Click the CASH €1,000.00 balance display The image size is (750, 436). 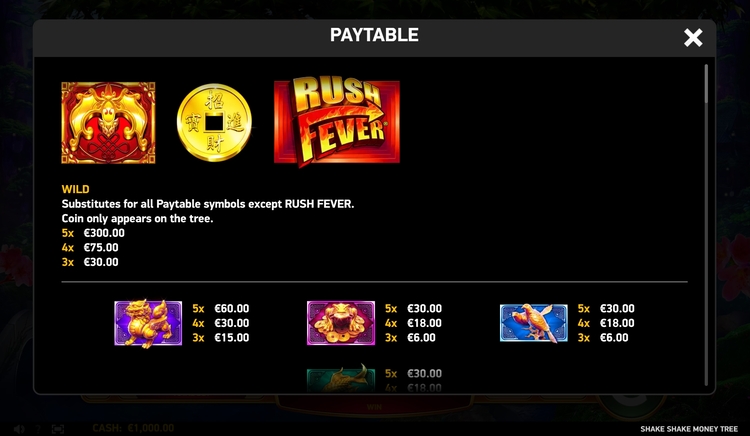133,428
